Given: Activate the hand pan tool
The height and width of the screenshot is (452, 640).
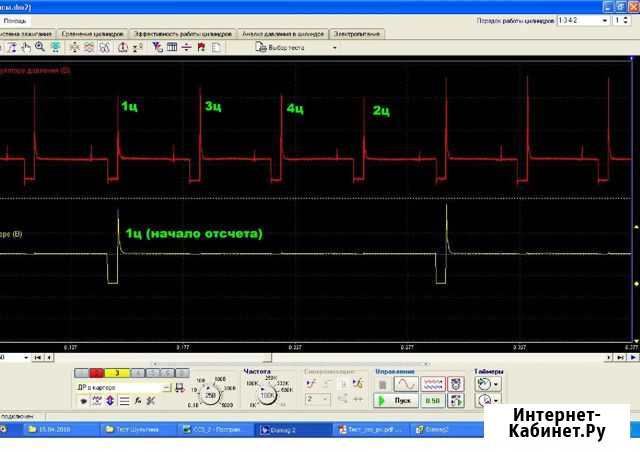Looking at the screenshot, I should click(x=26, y=47).
